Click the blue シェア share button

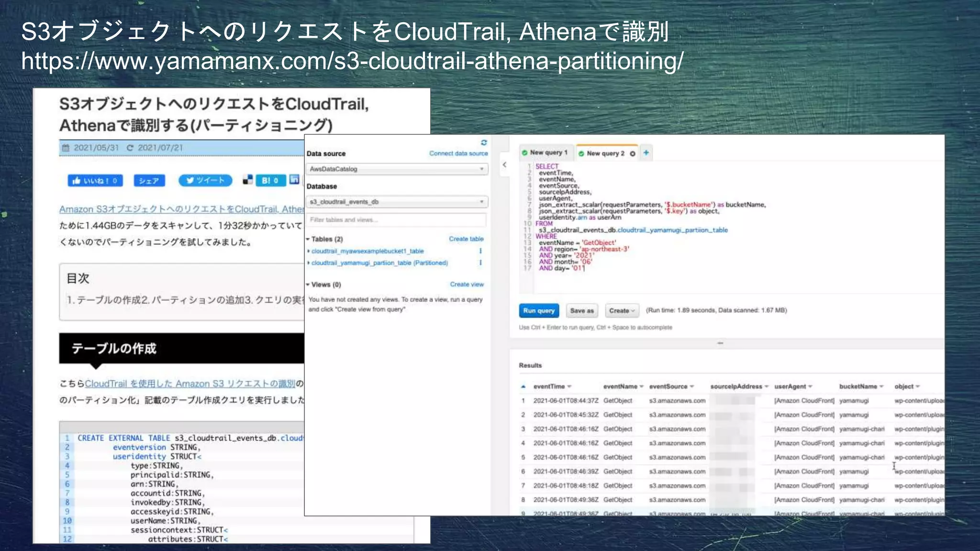point(149,181)
